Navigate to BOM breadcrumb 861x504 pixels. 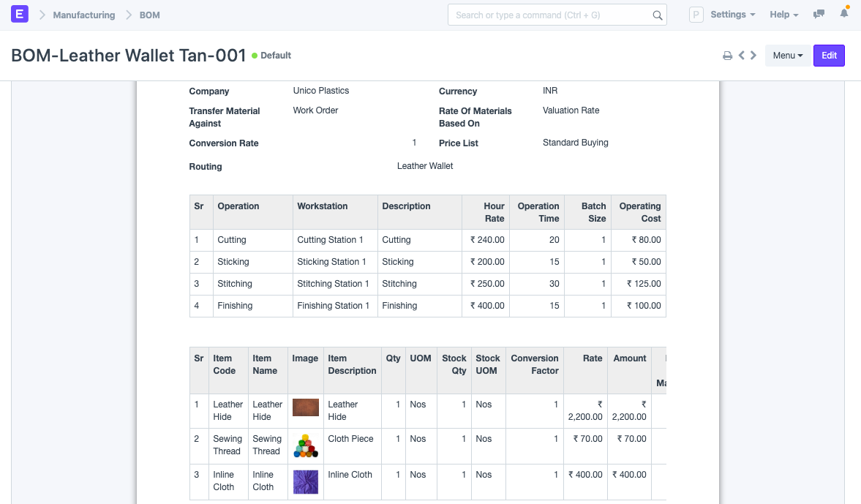point(150,15)
